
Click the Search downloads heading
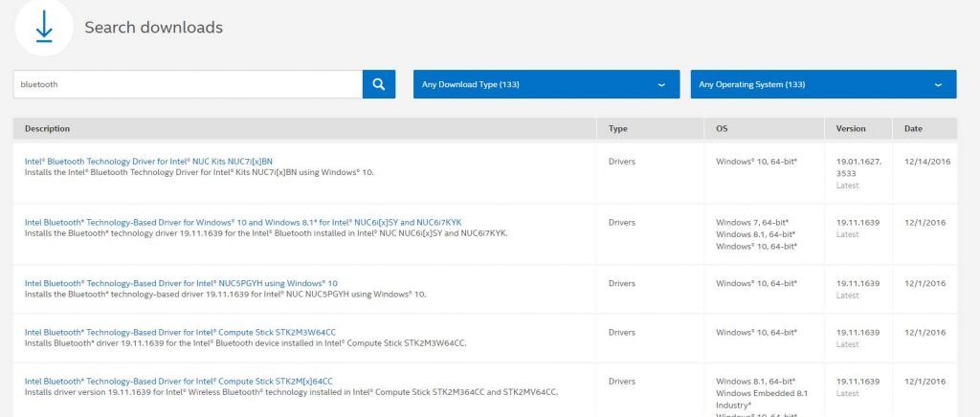[x=153, y=28]
